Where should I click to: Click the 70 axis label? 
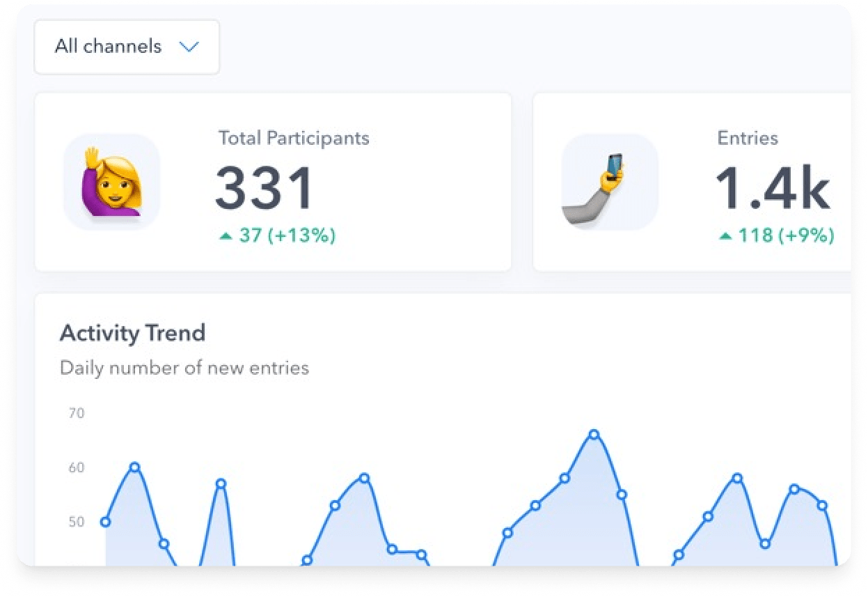pyautogui.click(x=77, y=413)
